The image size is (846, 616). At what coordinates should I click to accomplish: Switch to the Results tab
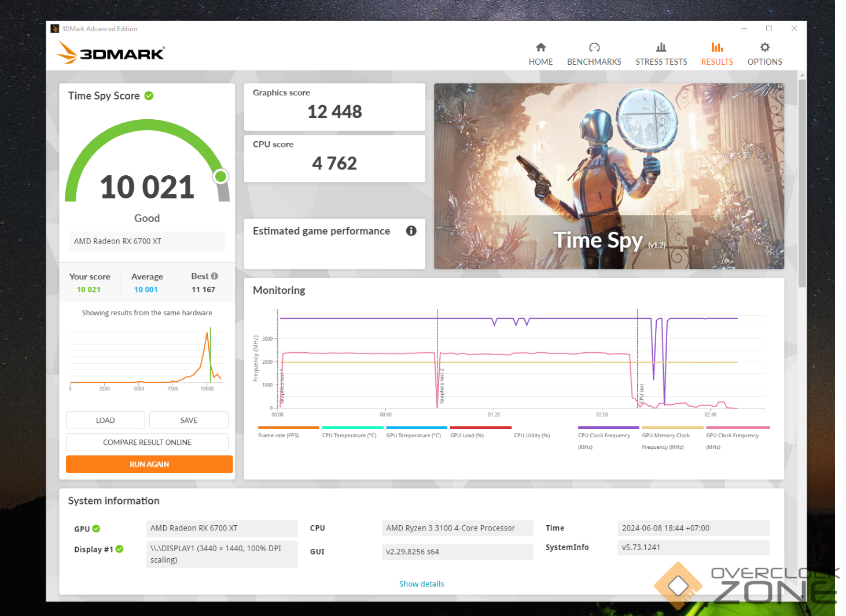click(717, 54)
